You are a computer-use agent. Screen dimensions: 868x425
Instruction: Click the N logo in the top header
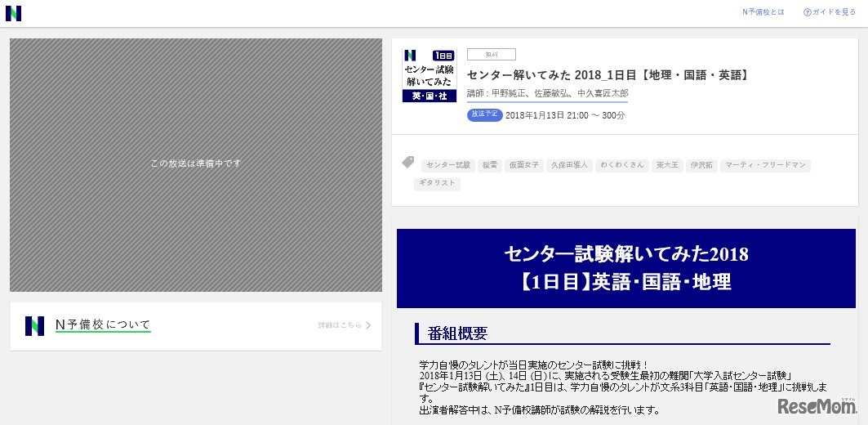(x=13, y=13)
